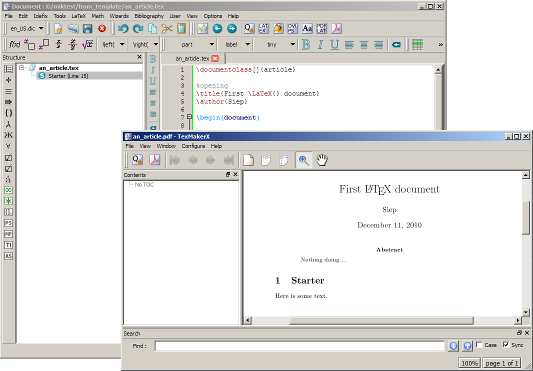
Task: Insert newline arrow icon in top toolbar
Action: pos(396,45)
